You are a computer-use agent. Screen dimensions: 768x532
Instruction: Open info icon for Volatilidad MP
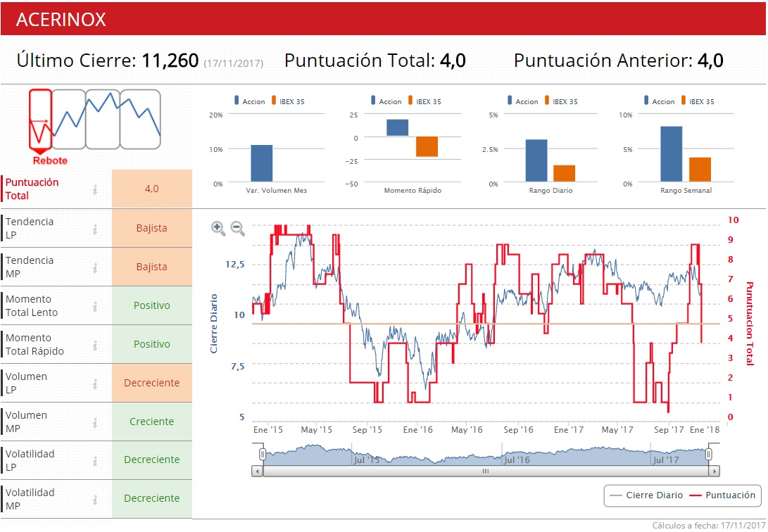[x=95, y=499]
